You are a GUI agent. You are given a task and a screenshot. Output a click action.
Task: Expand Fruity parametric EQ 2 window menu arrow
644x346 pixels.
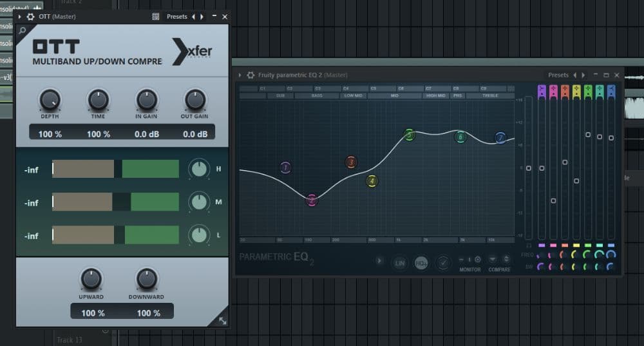[x=240, y=75]
